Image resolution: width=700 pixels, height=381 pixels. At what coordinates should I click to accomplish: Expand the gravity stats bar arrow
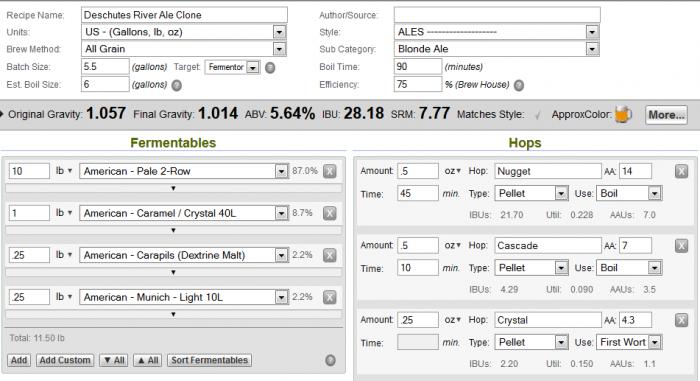(x=2, y=114)
